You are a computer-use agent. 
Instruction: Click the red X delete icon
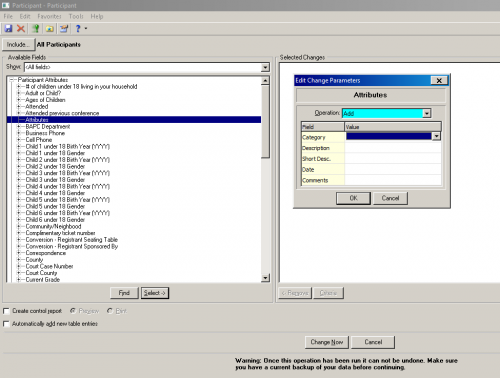coord(21,29)
